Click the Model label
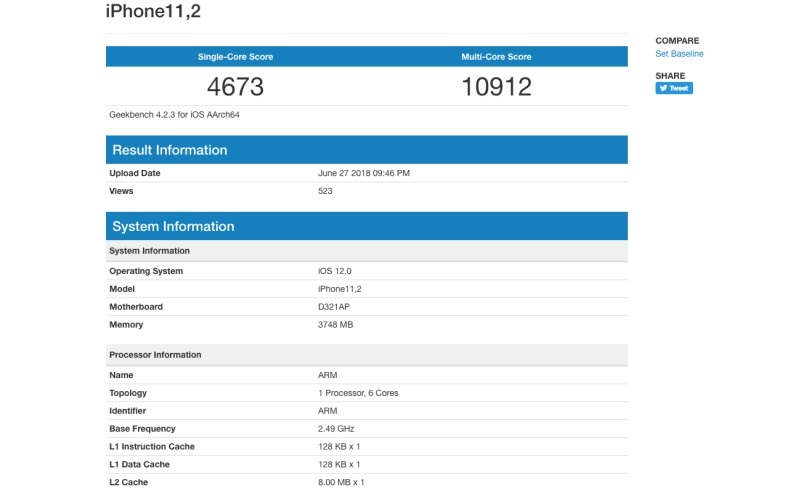Viewport: 800px width, 492px height. click(122, 289)
